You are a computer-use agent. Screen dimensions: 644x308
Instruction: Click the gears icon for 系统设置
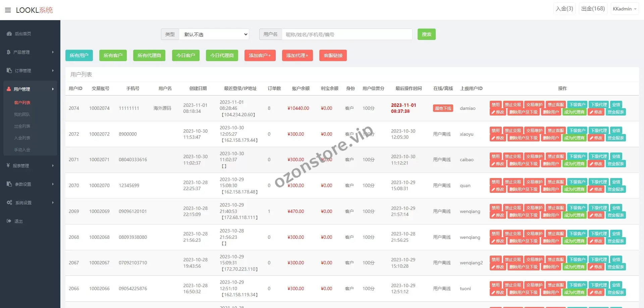click(x=9, y=203)
